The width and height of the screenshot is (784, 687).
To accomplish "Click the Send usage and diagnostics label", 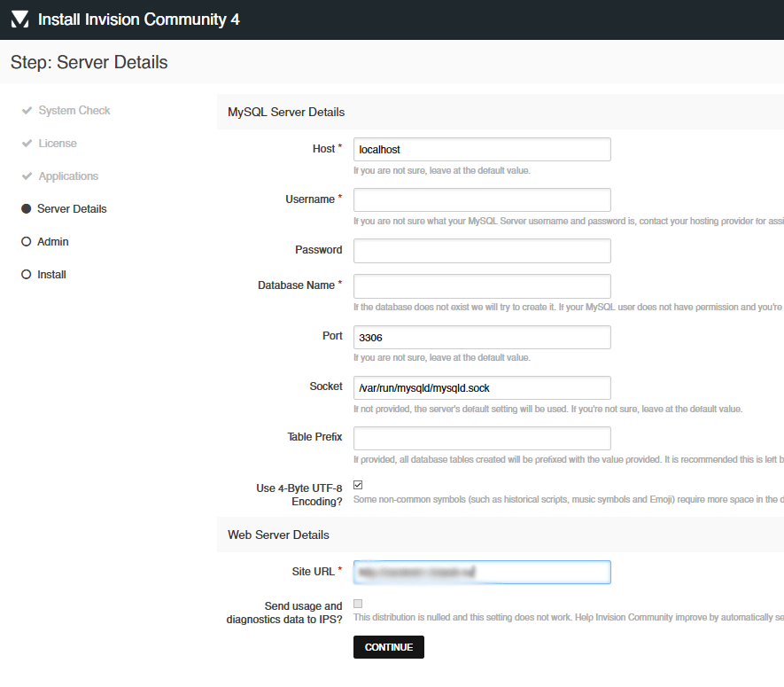I will click(x=284, y=613).
